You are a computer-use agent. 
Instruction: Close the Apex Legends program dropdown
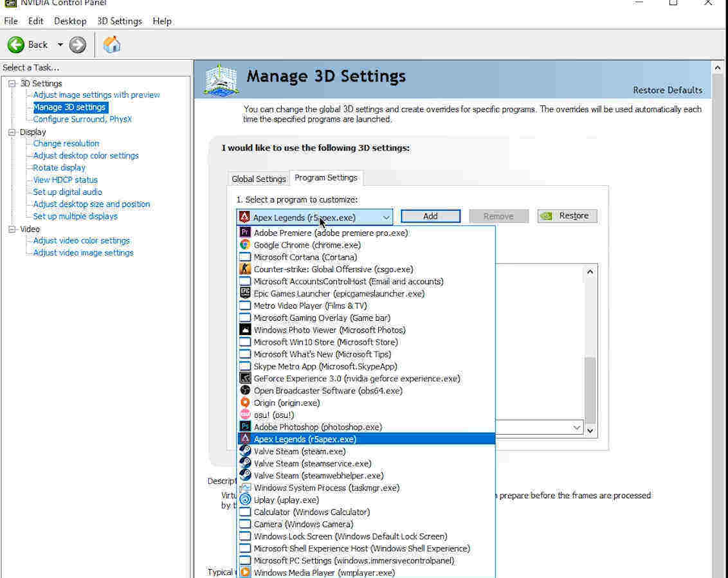[x=385, y=217]
